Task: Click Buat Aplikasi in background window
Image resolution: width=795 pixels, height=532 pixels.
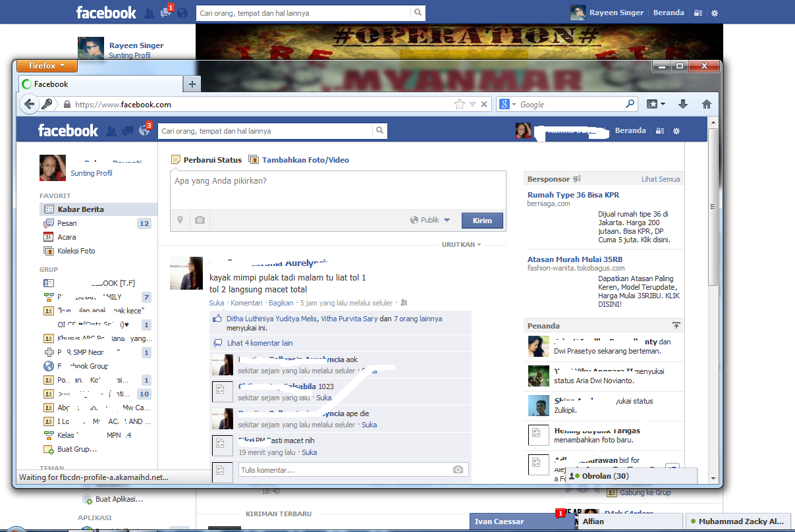Action: [119, 498]
